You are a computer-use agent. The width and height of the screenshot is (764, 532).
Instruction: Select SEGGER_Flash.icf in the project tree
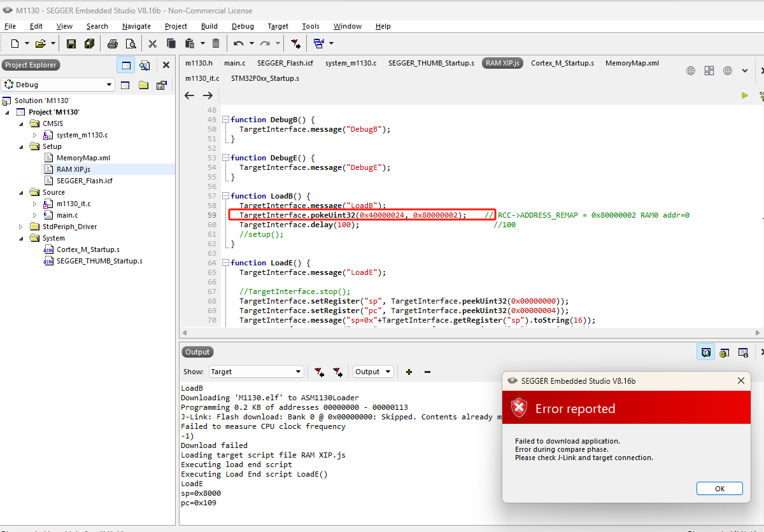84,181
